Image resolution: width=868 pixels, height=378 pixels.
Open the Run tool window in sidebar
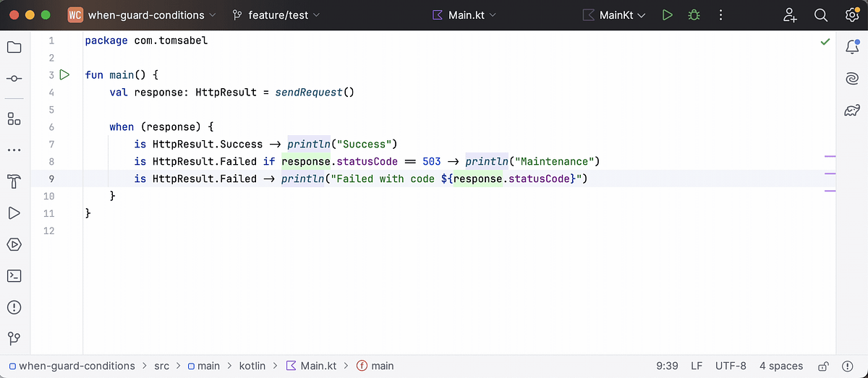click(x=14, y=212)
